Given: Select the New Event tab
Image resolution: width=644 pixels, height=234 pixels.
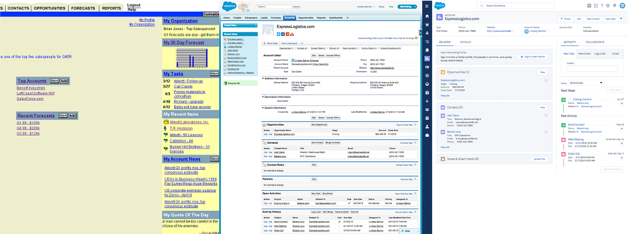Looking at the screenshot, I should 584,54.
